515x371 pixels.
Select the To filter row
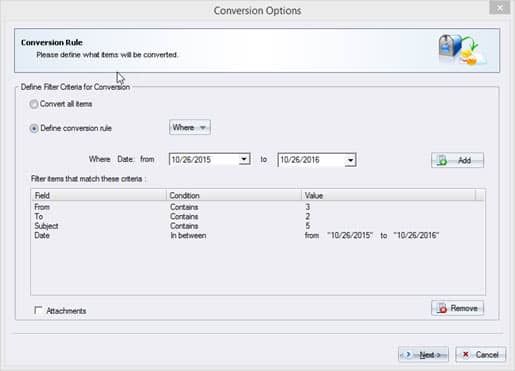click(x=257, y=216)
